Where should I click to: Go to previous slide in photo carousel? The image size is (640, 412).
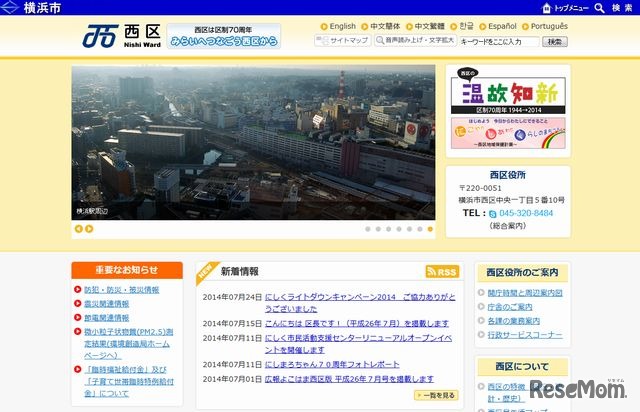[x=78, y=229]
